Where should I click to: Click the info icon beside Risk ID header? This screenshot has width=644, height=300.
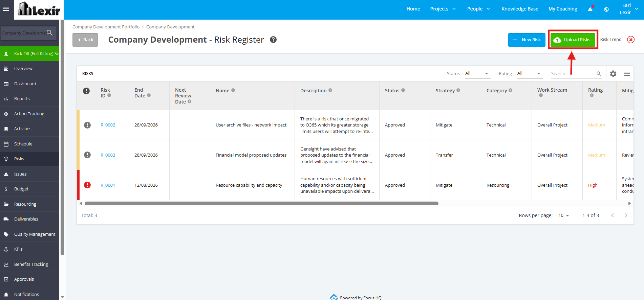(x=109, y=95)
